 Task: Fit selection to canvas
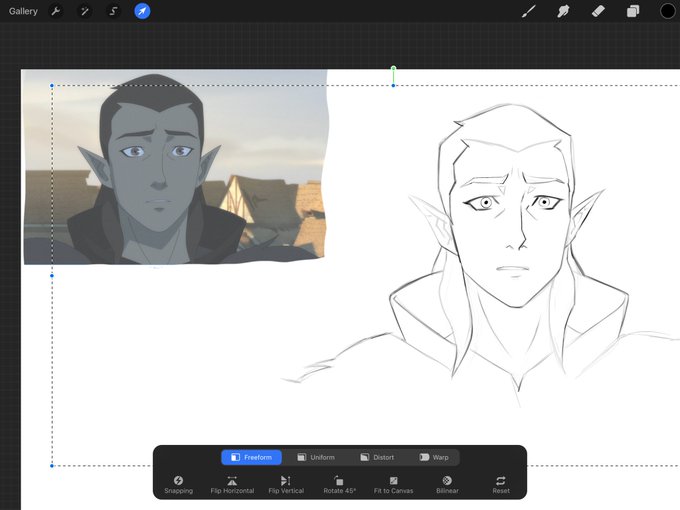coord(393,485)
